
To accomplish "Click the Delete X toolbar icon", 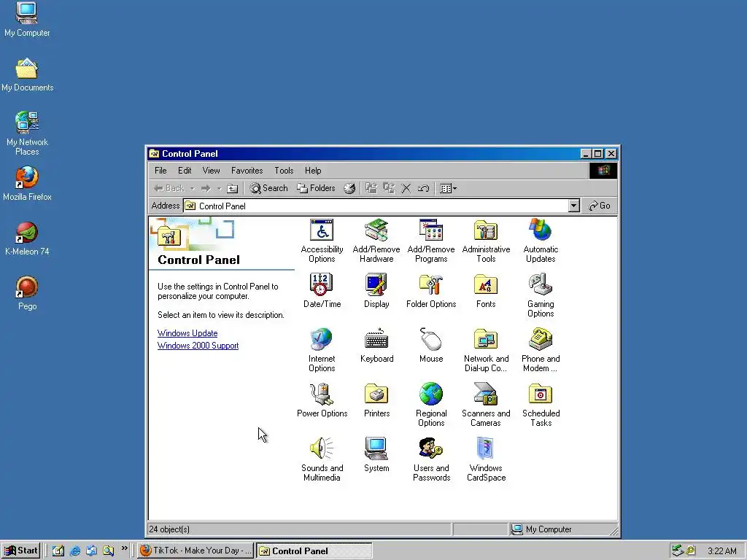I will click(406, 189).
